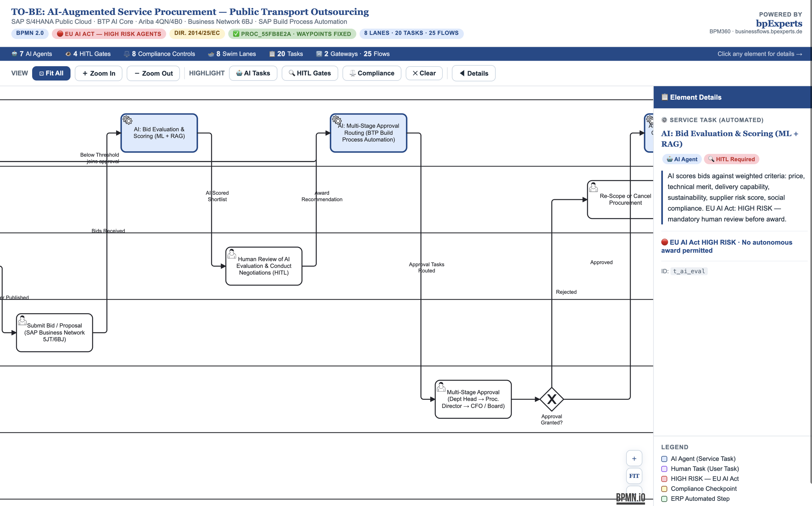Image resolution: width=812 pixels, height=506 pixels.
Task: Collapse the Details side panel
Action: (474, 73)
